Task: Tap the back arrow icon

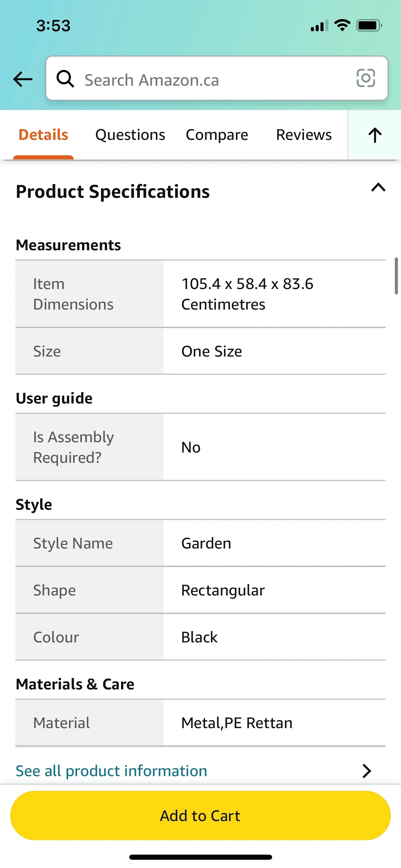Action: pos(23,80)
